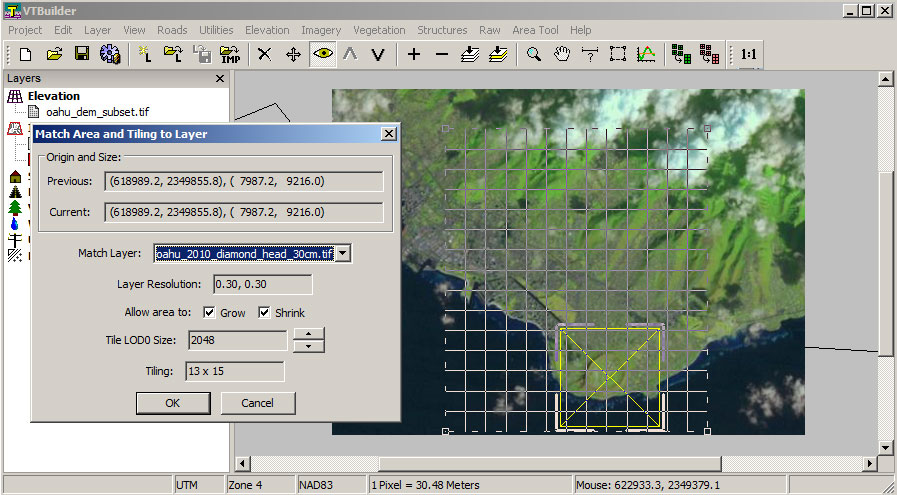
Task: Click the downward V toolbar icon
Action: tap(378, 54)
